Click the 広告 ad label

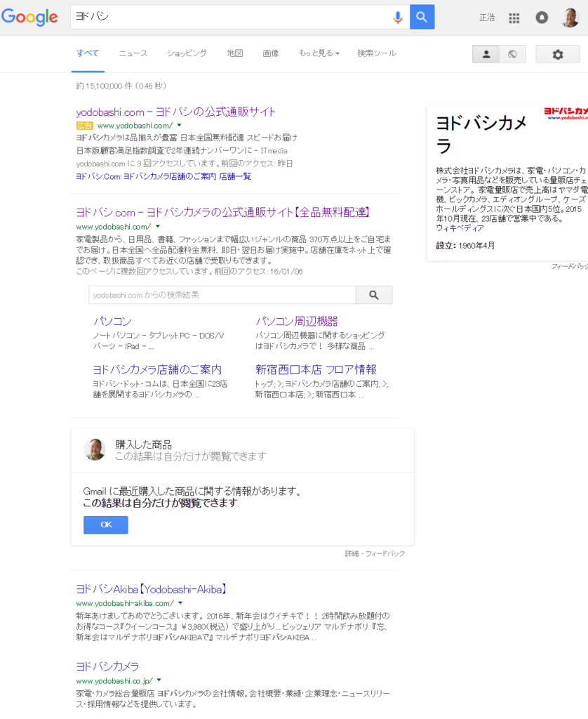click(x=84, y=125)
